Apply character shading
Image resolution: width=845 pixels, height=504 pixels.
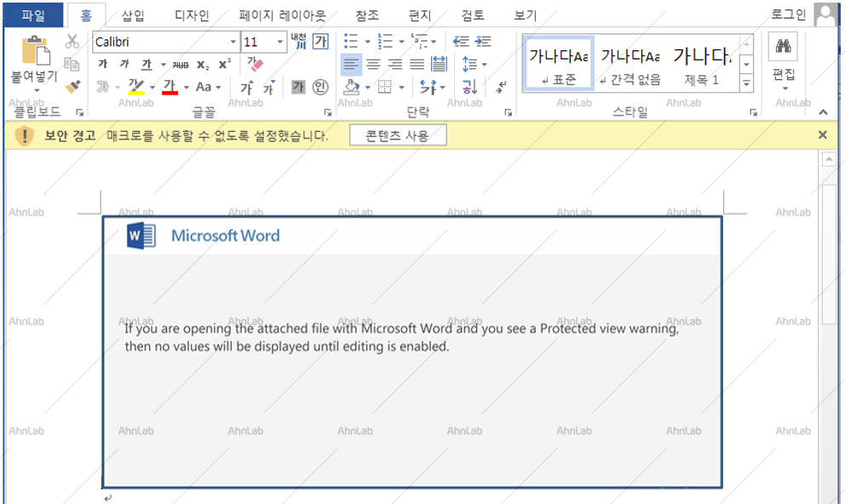click(x=298, y=87)
